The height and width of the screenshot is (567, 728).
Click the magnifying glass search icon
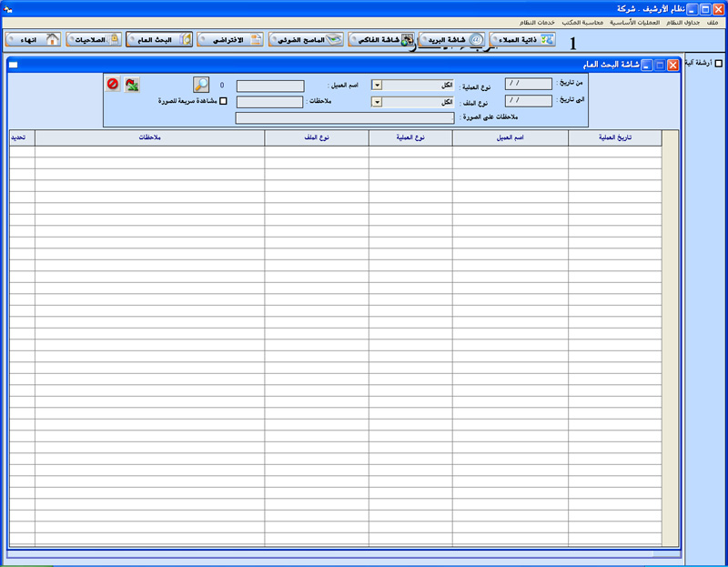point(202,84)
